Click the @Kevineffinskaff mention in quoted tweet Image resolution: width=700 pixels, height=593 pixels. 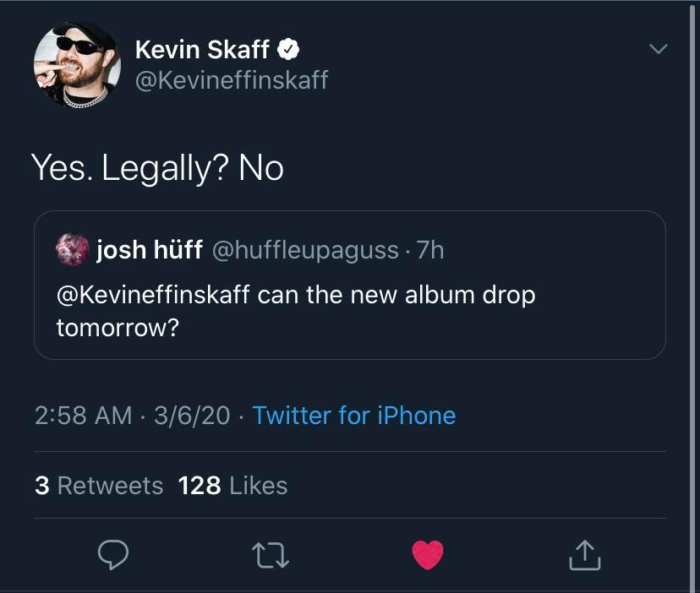tap(153, 296)
